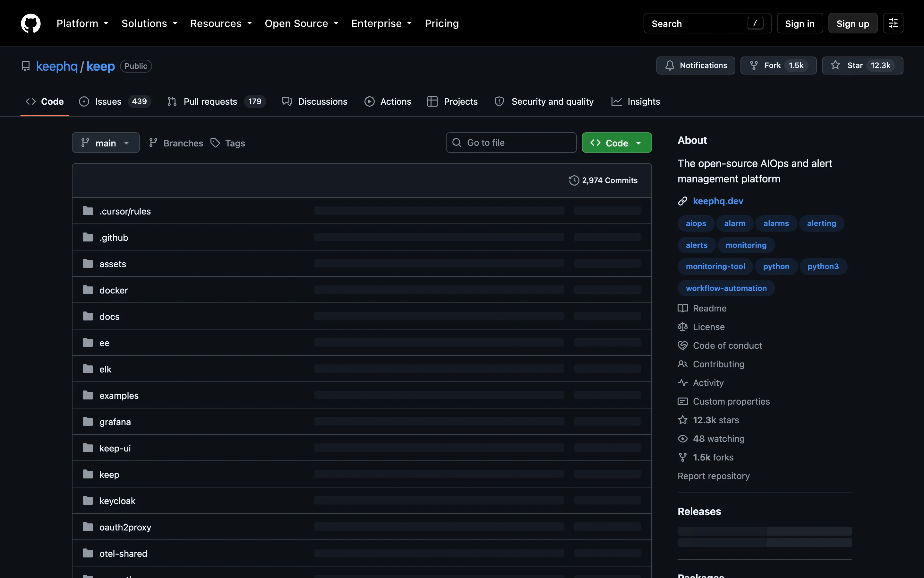Click the aiops topic tag

coord(696,223)
